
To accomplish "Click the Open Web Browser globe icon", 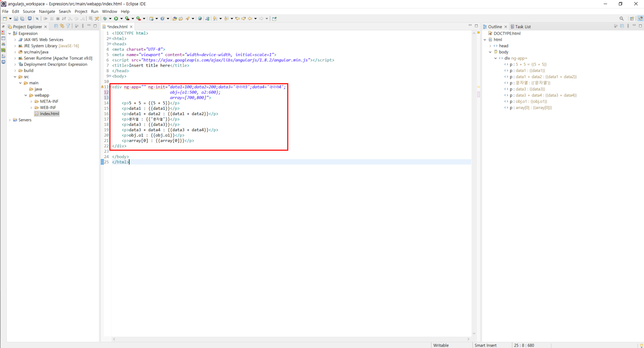I will click(200, 19).
